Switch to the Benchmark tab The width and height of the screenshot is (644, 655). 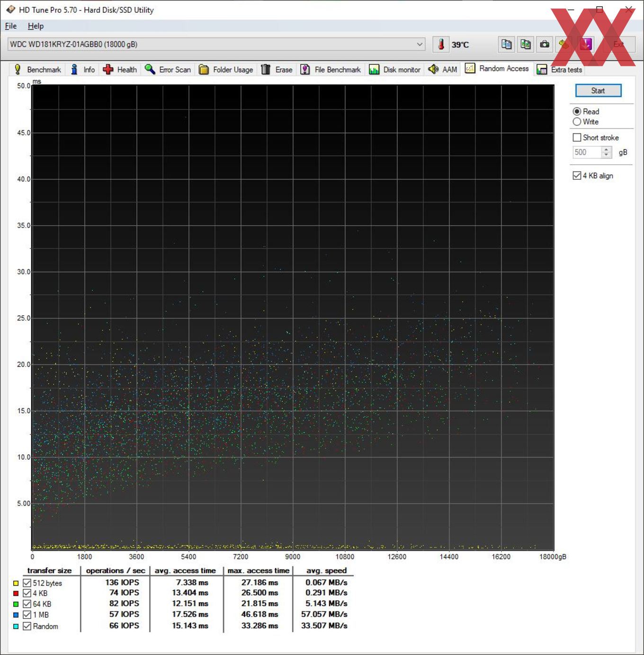coord(37,70)
